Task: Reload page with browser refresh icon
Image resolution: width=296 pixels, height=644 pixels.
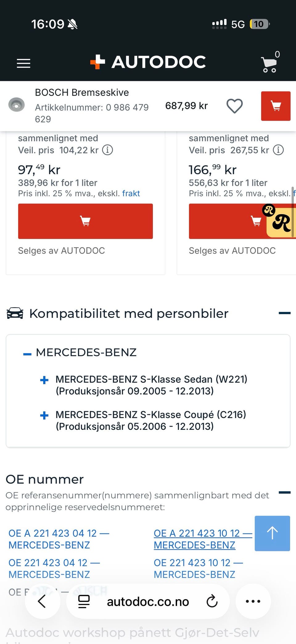Action: click(212, 601)
